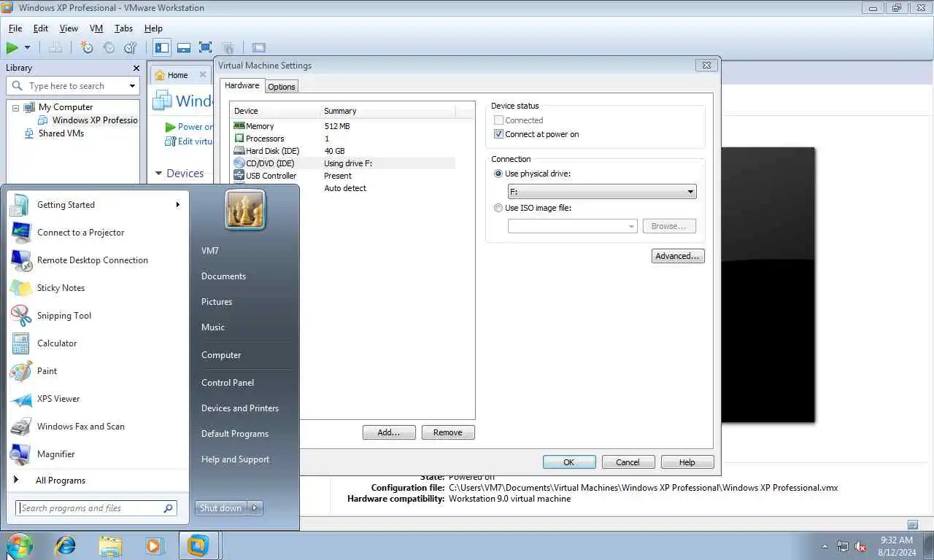
Task: Open the physical drive F: dropdown
Action: coord(602,192)
